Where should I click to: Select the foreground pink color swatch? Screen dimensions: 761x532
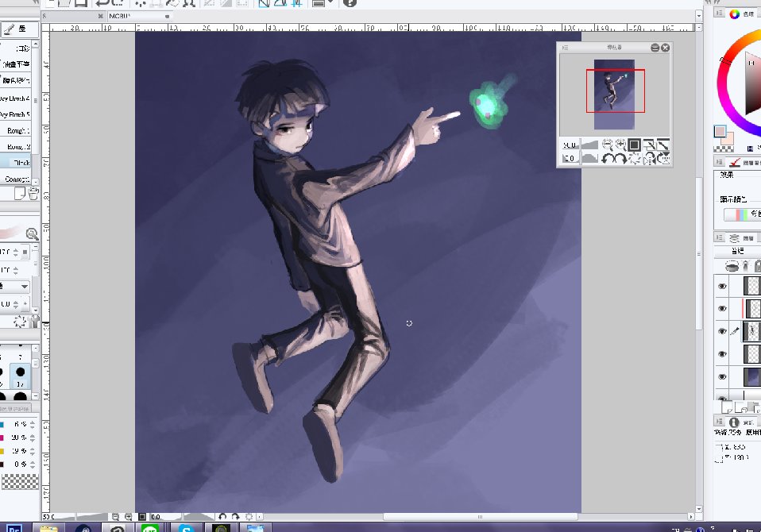pos(720,132)
